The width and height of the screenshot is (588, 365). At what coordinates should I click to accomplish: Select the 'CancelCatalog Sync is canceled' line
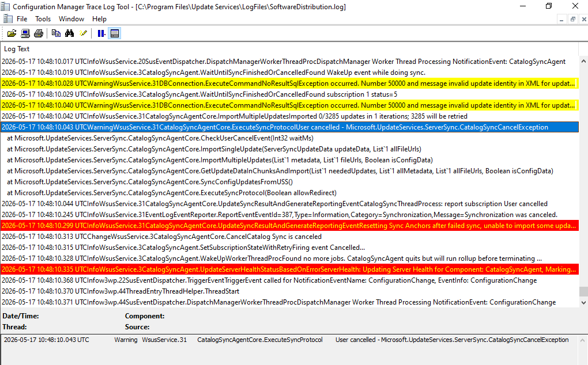coord(289,237)
